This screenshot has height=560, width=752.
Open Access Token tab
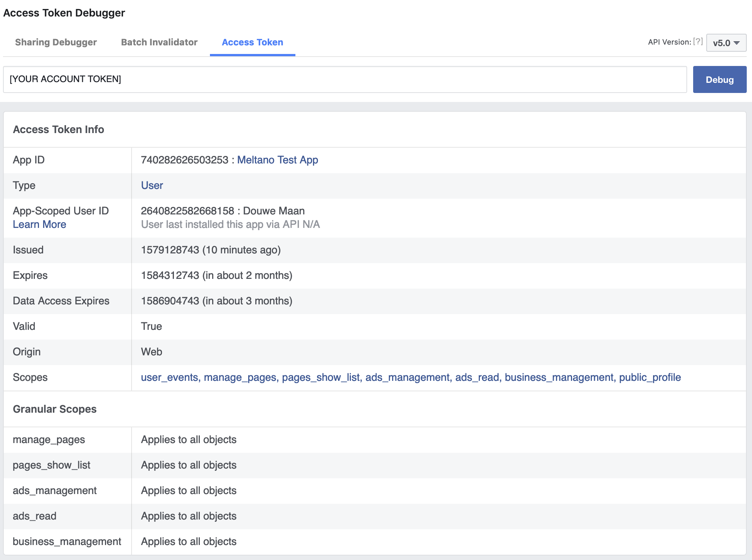pos(252,42)
